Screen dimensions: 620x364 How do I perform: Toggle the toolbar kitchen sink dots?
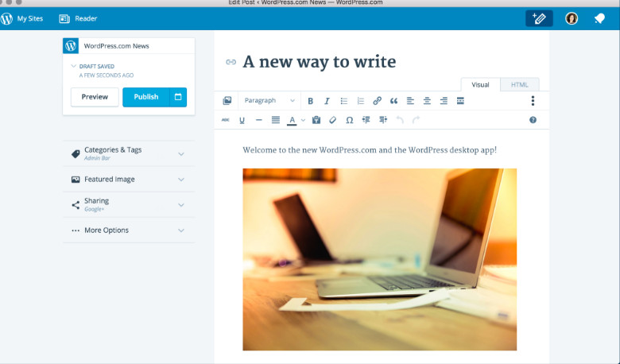click(533, 101)
